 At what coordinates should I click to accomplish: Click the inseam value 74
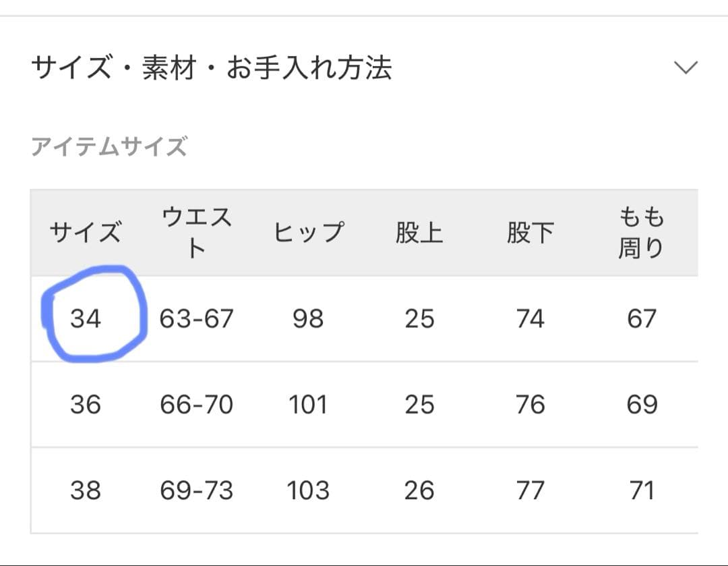coord(530,318)
